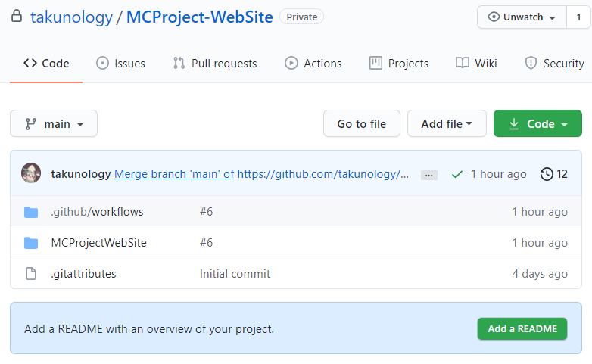The height and width of the screenshot is (364, 592).
Task: Switch to the Code tab
Action: coord(46,64)
